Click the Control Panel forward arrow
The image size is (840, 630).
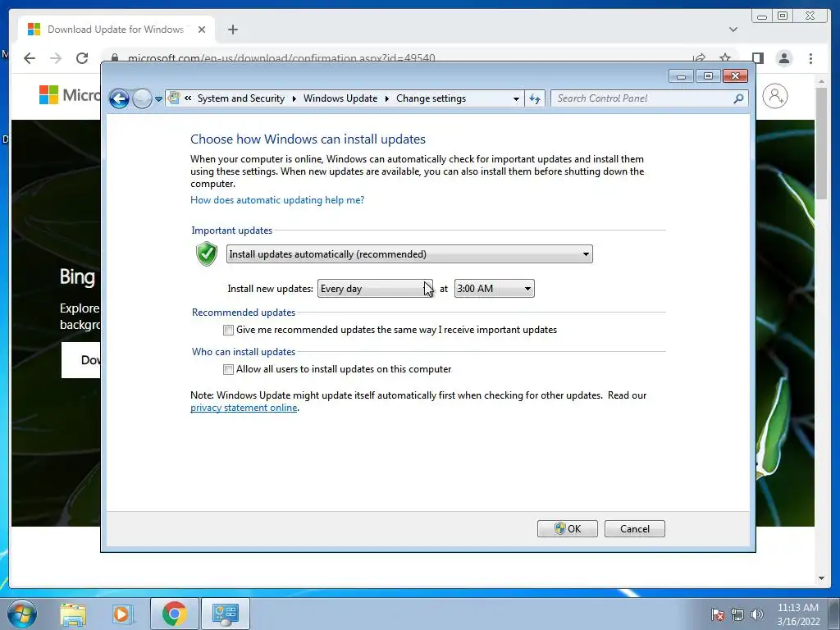tap(142, 98)
